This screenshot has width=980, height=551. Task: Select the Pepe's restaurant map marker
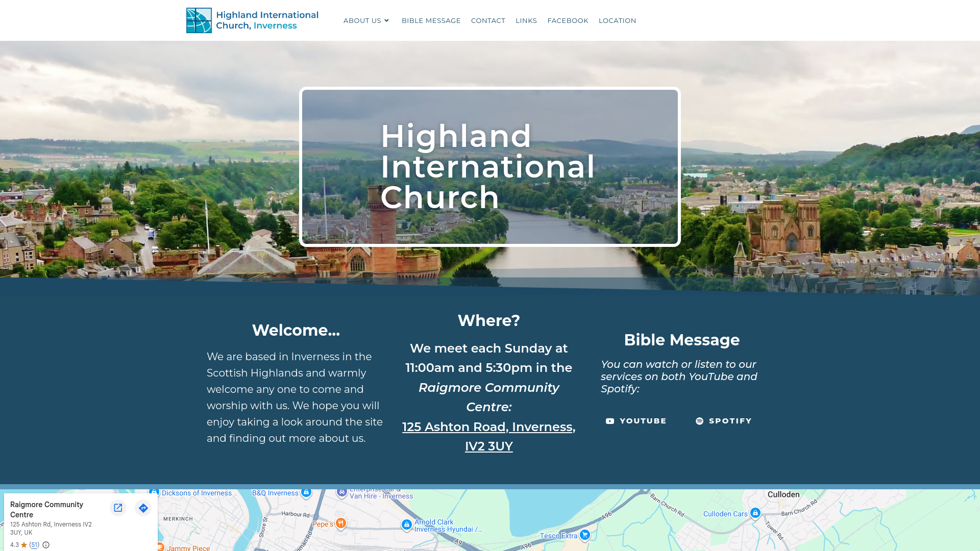click(341, 523)
